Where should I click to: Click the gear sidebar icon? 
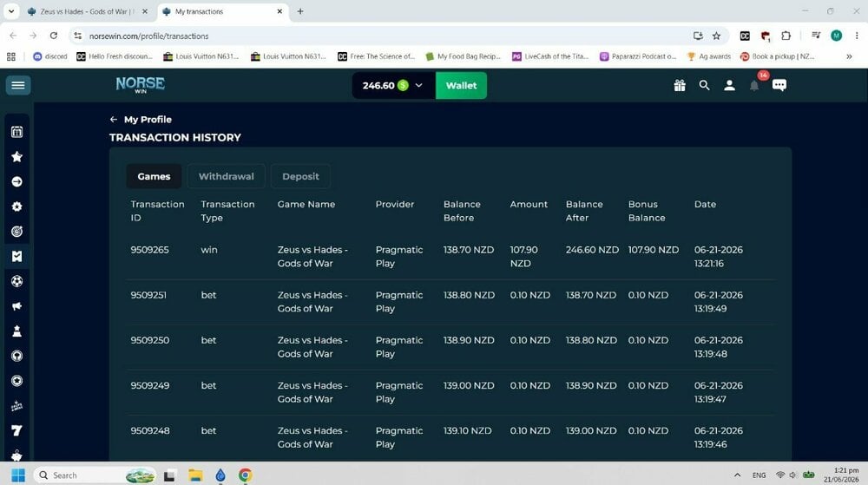(x=17, y=206)
